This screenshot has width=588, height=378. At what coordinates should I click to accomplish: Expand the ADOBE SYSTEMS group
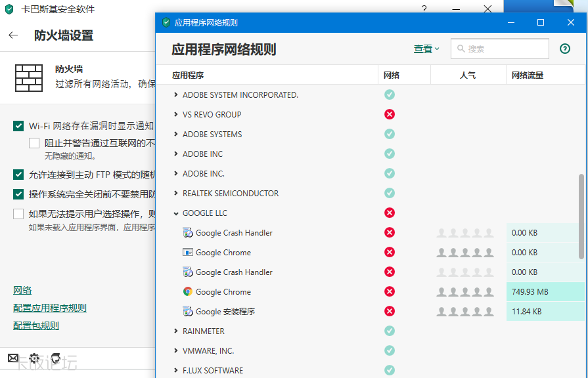pos(175,134)
